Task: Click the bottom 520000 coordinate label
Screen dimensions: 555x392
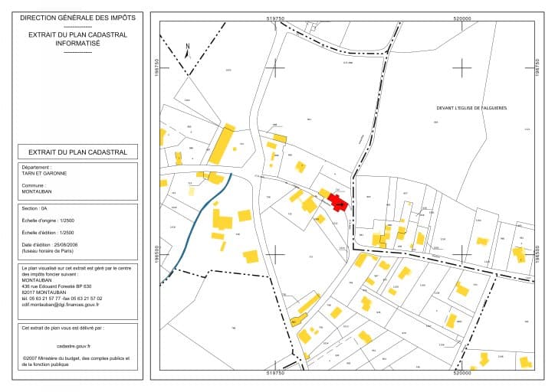Action: coord(462,374)
